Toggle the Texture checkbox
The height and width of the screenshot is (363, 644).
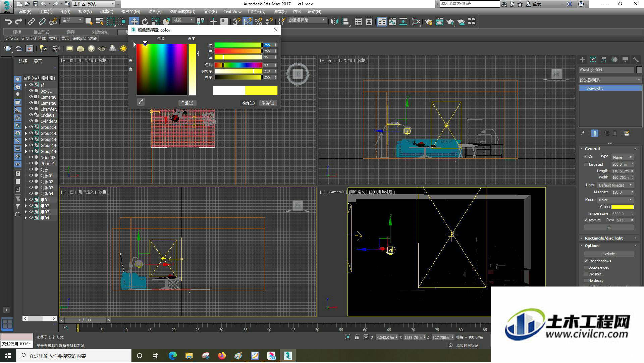pos(586,220)
